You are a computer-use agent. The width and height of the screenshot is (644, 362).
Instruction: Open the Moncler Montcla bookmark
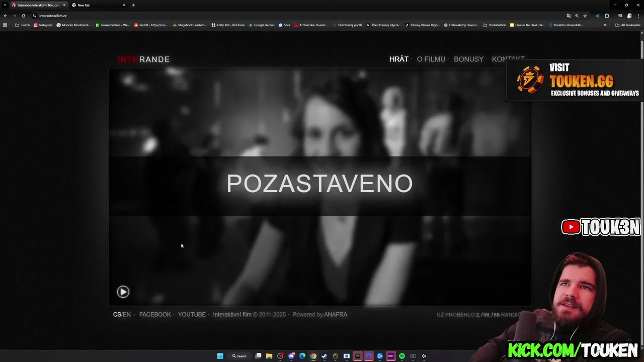73,25
